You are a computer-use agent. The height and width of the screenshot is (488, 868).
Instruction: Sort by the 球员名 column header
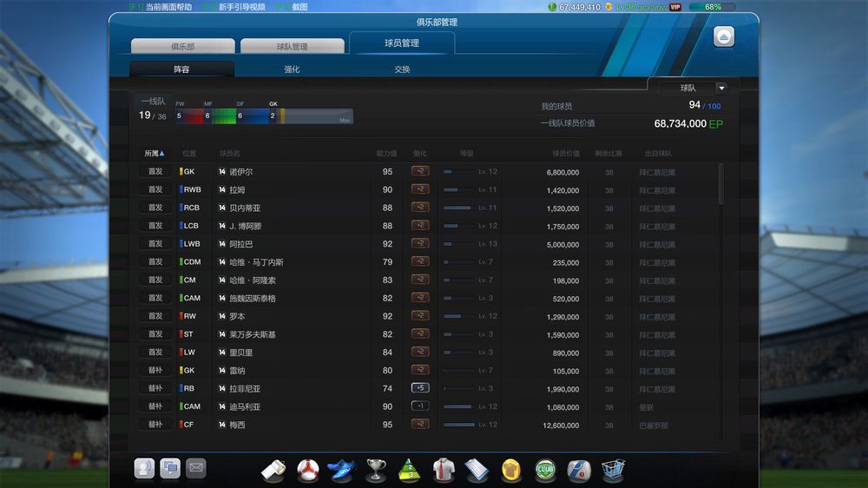230,154
